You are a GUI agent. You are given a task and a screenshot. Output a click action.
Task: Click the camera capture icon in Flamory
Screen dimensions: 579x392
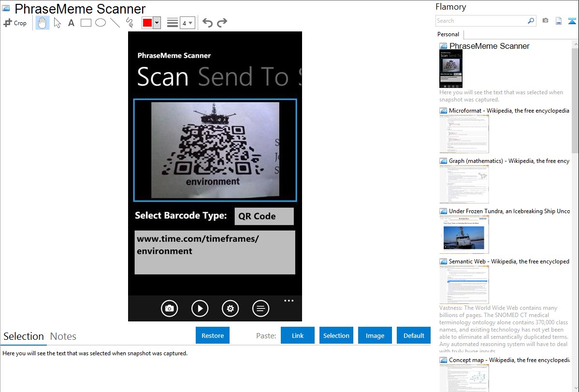point(545,21)
